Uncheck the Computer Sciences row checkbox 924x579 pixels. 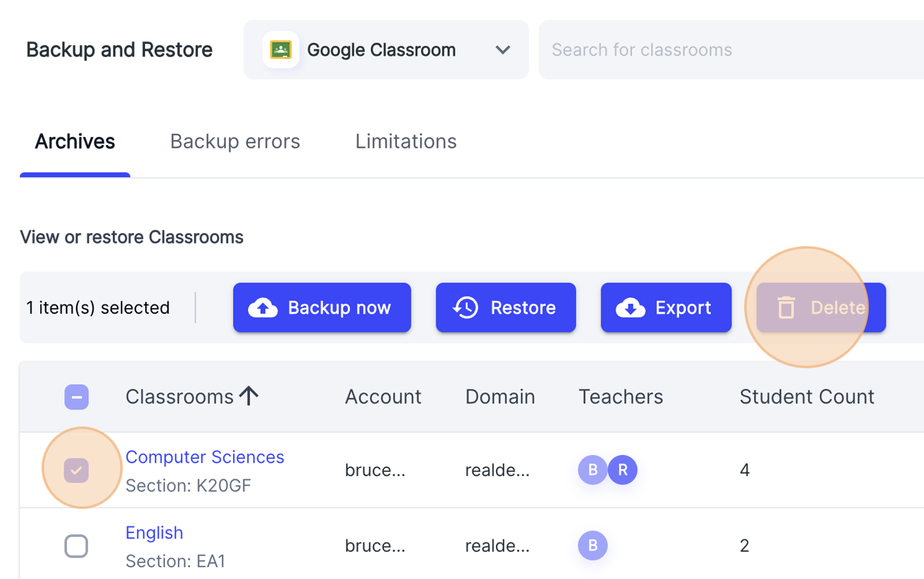76,469
